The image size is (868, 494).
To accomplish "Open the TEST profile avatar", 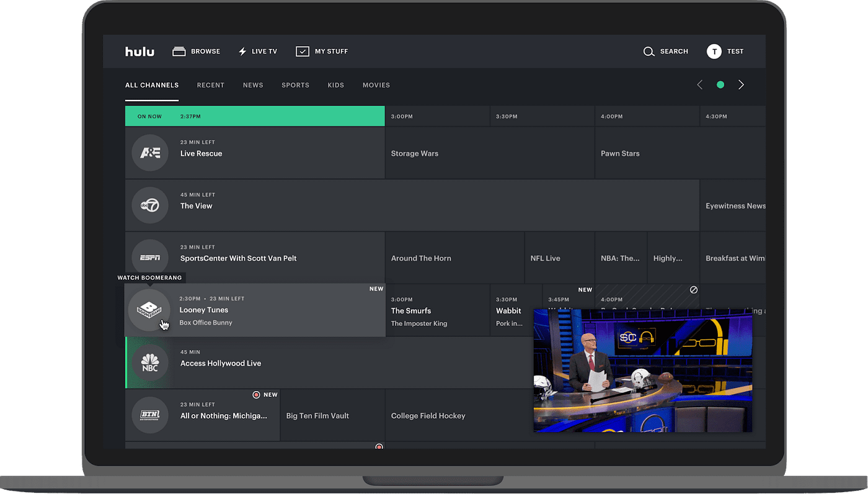I will 714,52.
